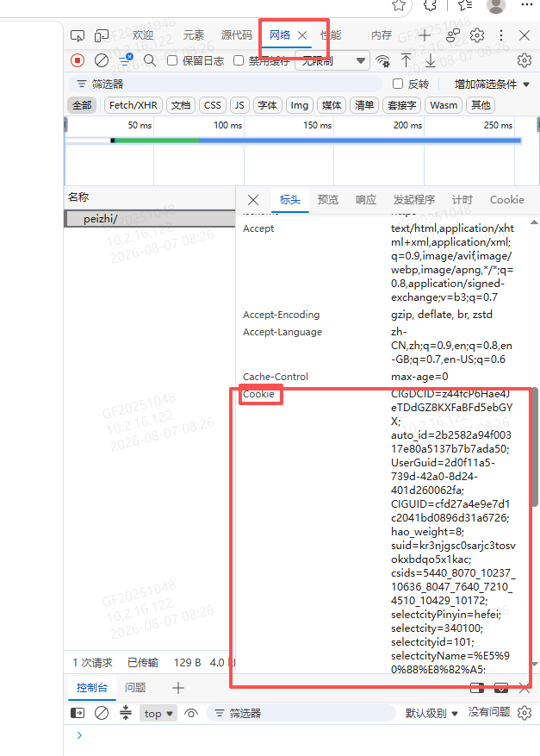The image size is (540, 756).
Task: Click the red record network log button
Action: 78,60
